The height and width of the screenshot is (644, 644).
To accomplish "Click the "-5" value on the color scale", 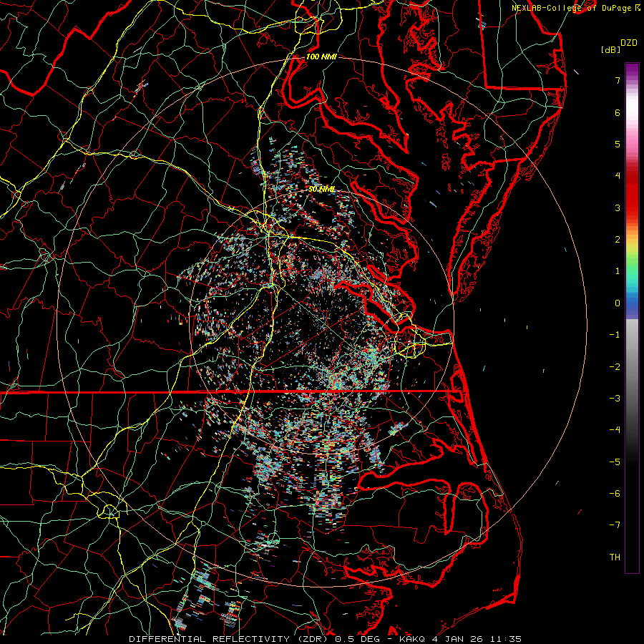I will point(615,462).
